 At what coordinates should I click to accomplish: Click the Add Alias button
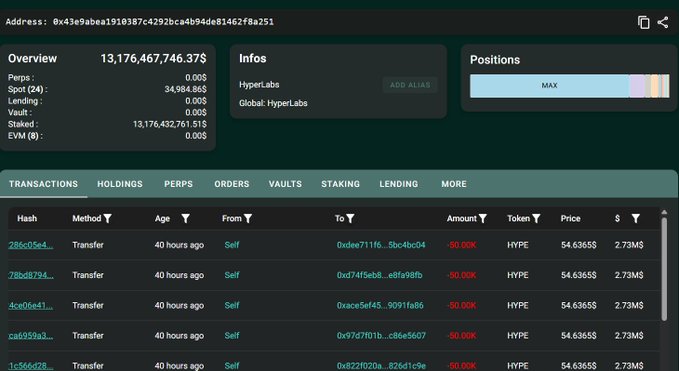coord(410,85)
